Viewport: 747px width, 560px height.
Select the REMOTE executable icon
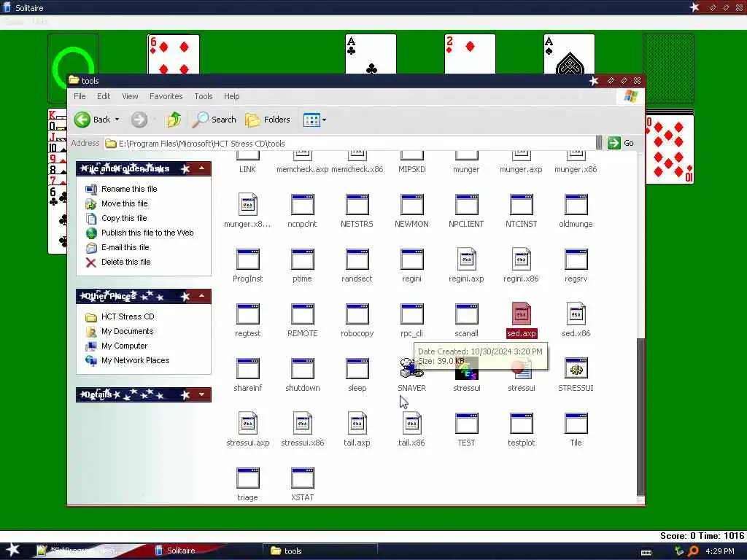pyautogui.click(x=302, y=314)
